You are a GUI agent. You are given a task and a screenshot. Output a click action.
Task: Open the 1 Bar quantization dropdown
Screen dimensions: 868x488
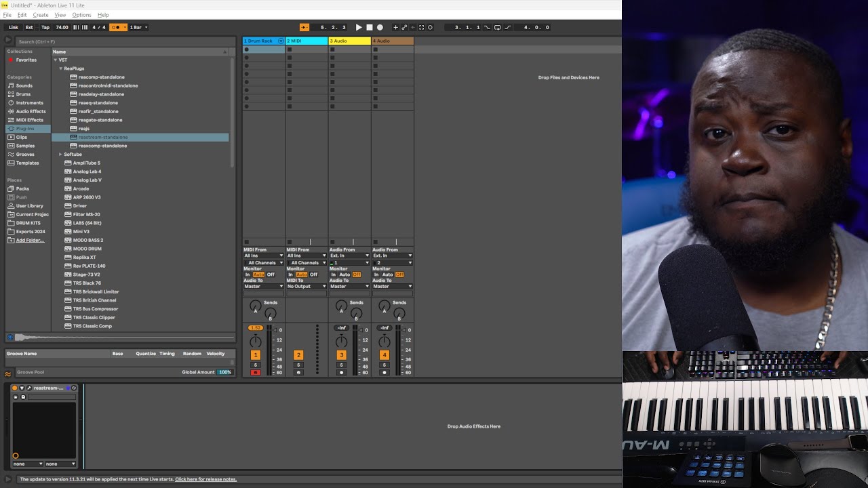click(x=138, y=28)
